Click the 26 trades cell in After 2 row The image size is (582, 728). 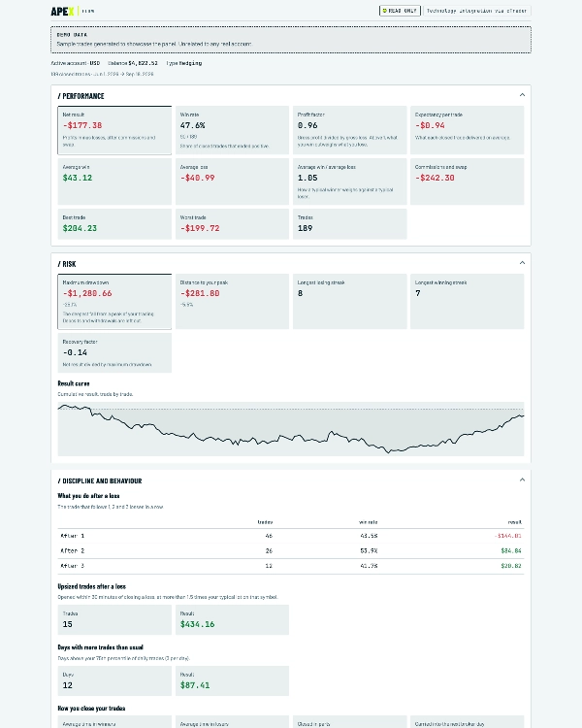click(x=269, y=550)
